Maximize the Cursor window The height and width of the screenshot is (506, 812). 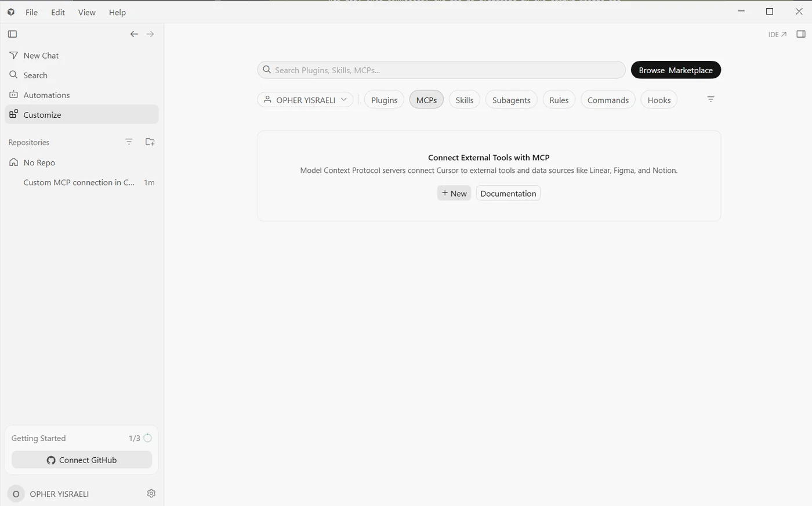tap(770, 12)
